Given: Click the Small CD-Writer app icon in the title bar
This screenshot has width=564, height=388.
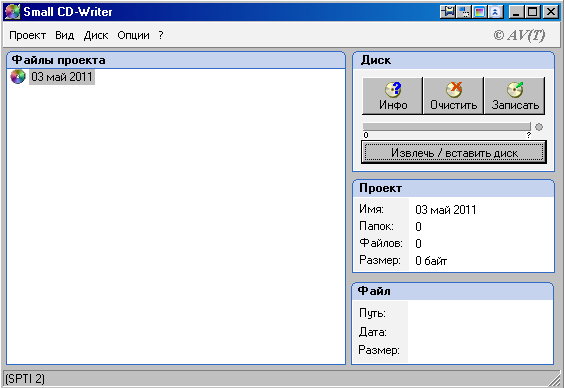Looking at the screenshot, I should click(x=13, y=12).
